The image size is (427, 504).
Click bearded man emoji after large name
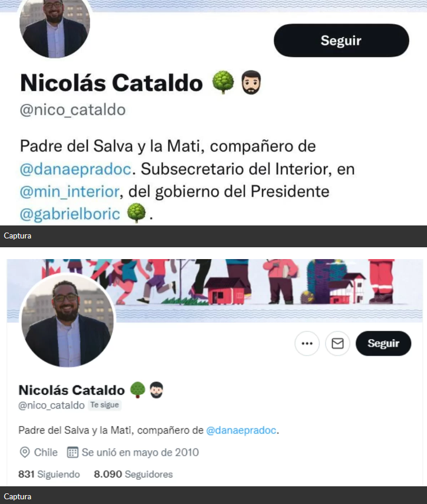click(x=251, y=82)
